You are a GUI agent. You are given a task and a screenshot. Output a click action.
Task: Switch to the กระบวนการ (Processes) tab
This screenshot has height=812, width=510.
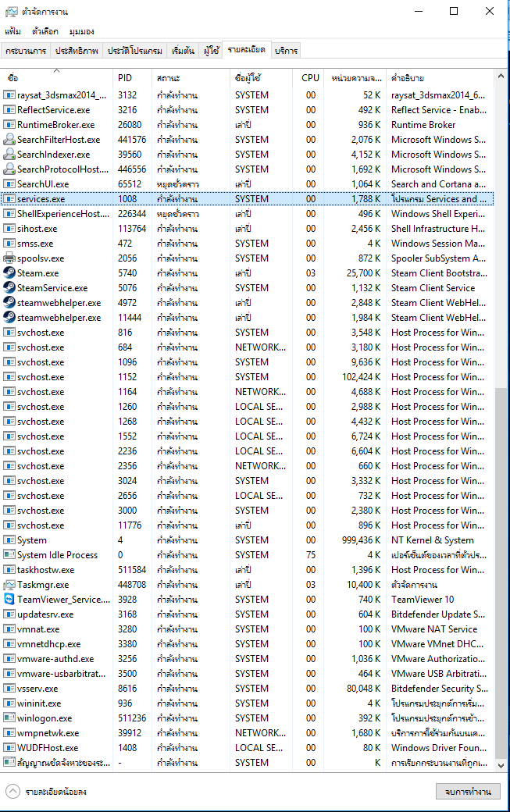pos(26,51)
